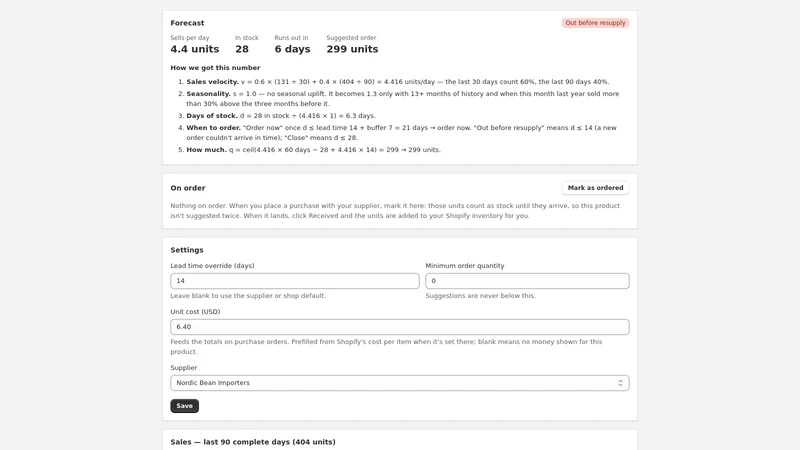Focus the Lead time override field
The height and width of the screenshot is (450, 800).
[x=294, y=281]
